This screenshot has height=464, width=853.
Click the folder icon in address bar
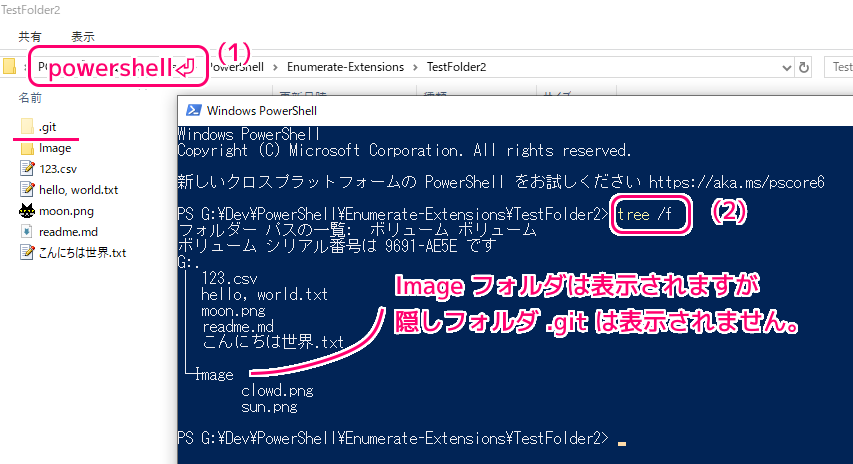pyautogui.click(x=10, y=67)
